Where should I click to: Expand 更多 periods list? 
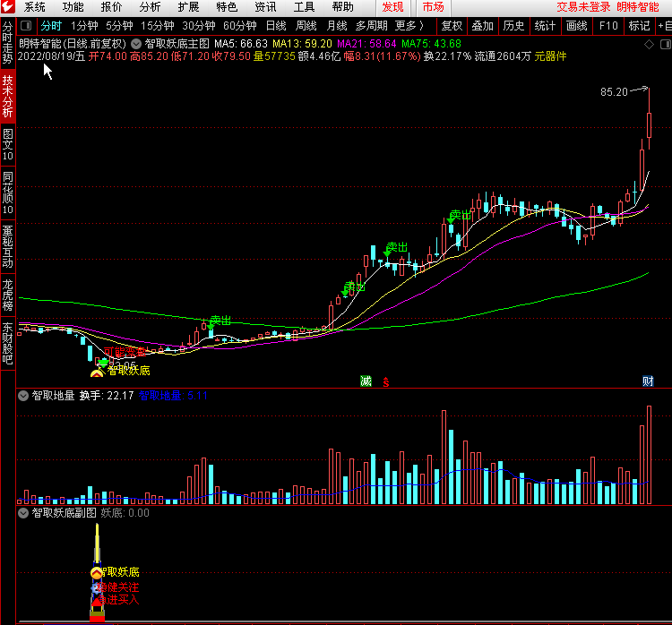(x=409, y=26)
